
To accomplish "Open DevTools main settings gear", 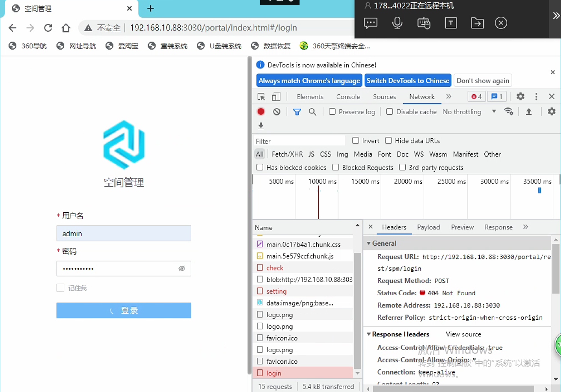I will tap(520, 97).
